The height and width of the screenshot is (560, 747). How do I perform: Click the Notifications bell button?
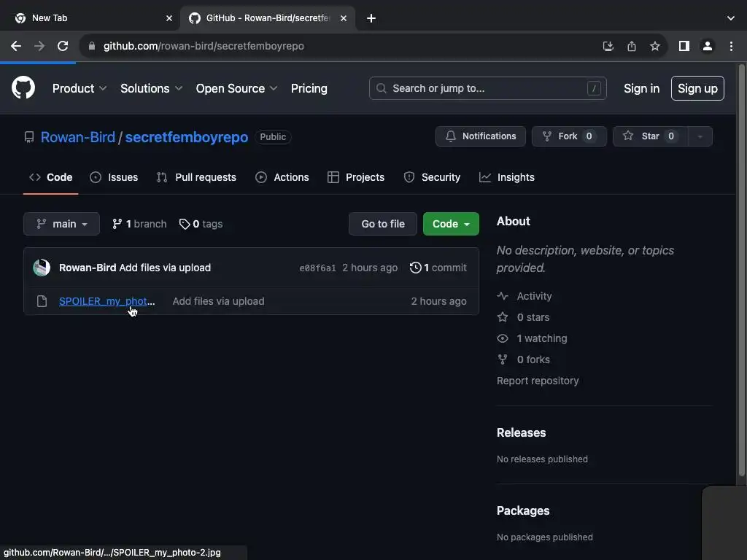click(x=480, y=136)
